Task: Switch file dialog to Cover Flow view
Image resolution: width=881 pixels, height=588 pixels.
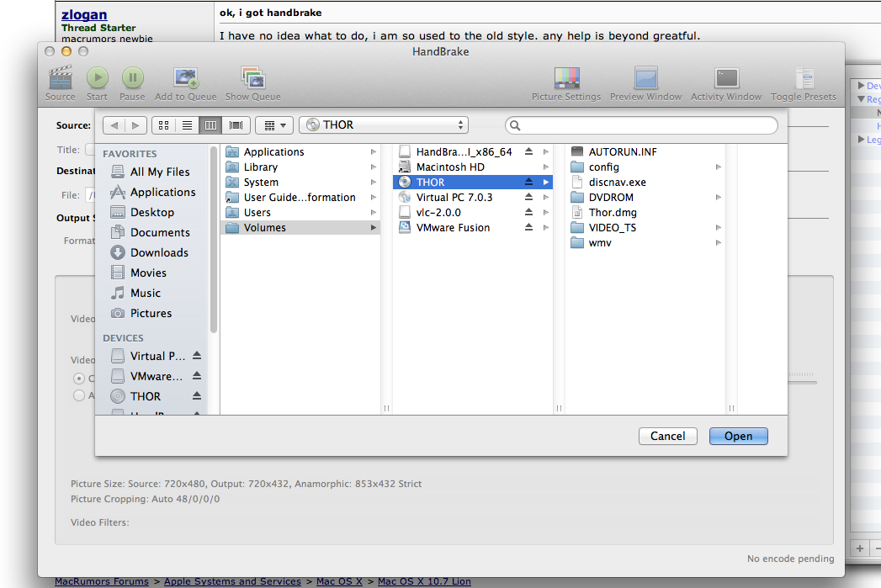Action: (236, 125)
